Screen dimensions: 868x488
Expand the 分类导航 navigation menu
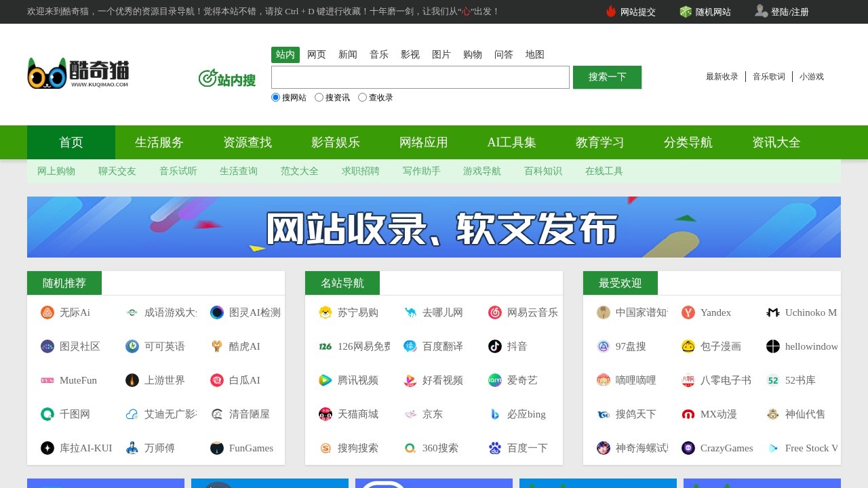coord(688,142)
